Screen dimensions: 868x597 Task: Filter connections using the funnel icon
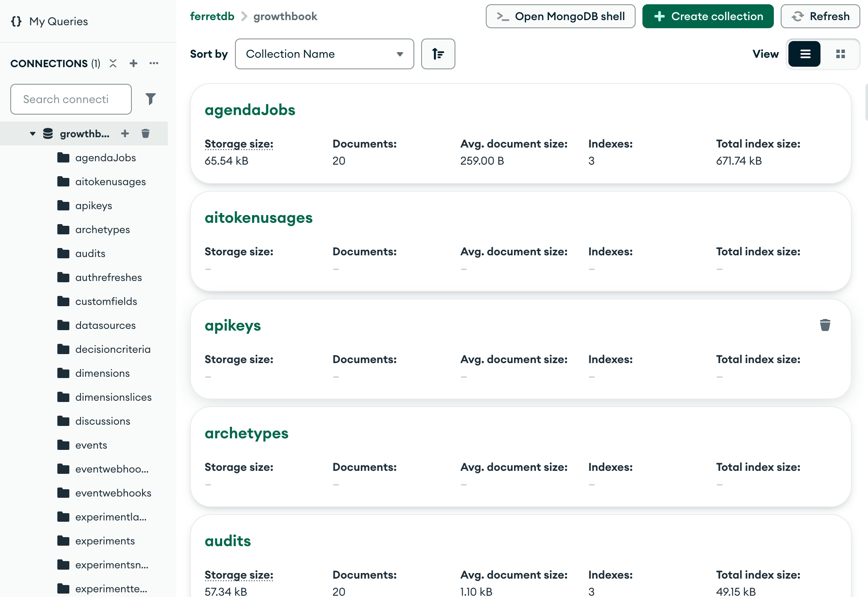pyautogui.click(x=151, y=99)
